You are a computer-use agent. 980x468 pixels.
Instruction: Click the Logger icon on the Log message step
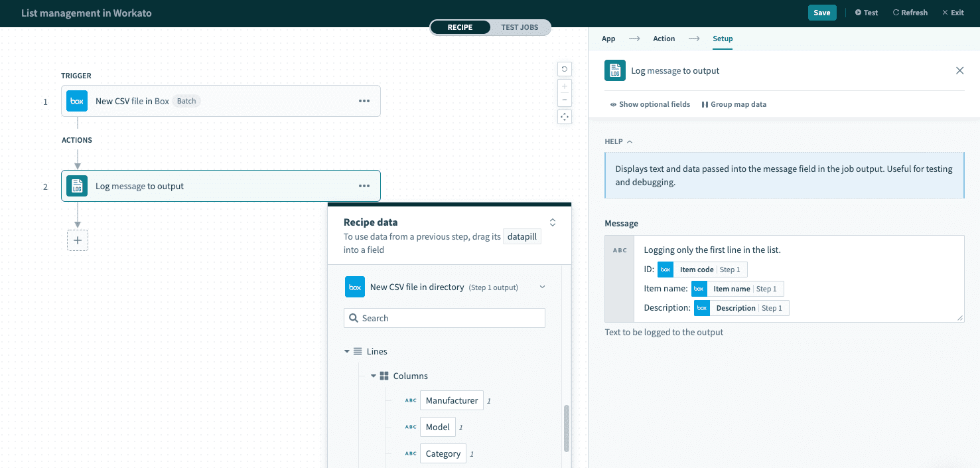click(x=76, y=186)
